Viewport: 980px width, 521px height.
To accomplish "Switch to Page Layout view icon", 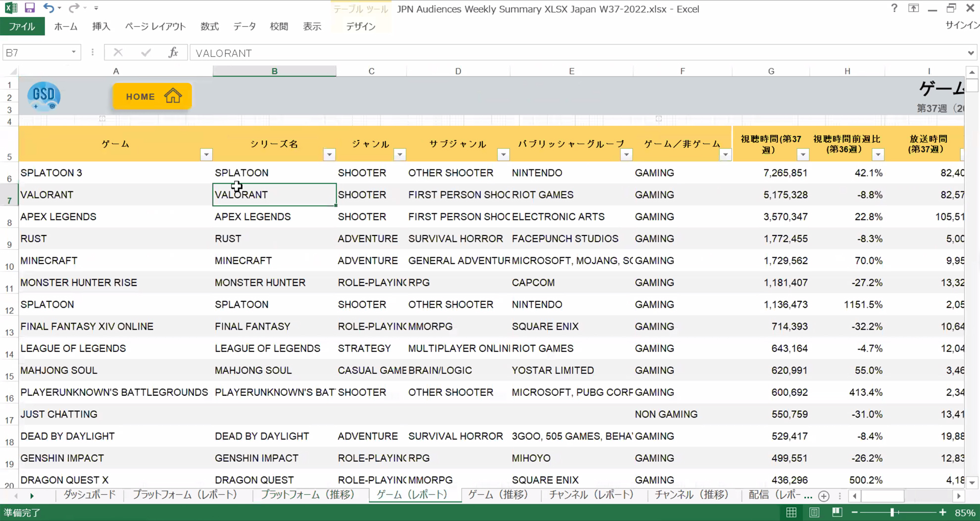I will pos(814,513).
